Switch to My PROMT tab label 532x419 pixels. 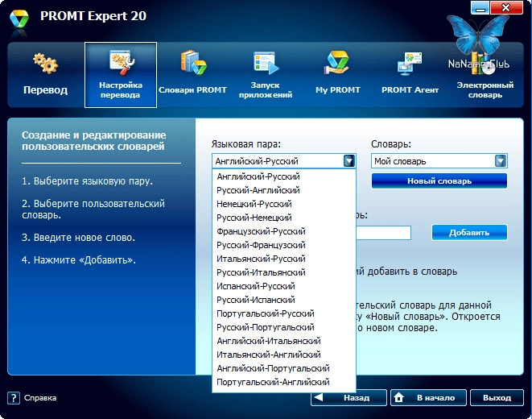click(x=338, y=90)
